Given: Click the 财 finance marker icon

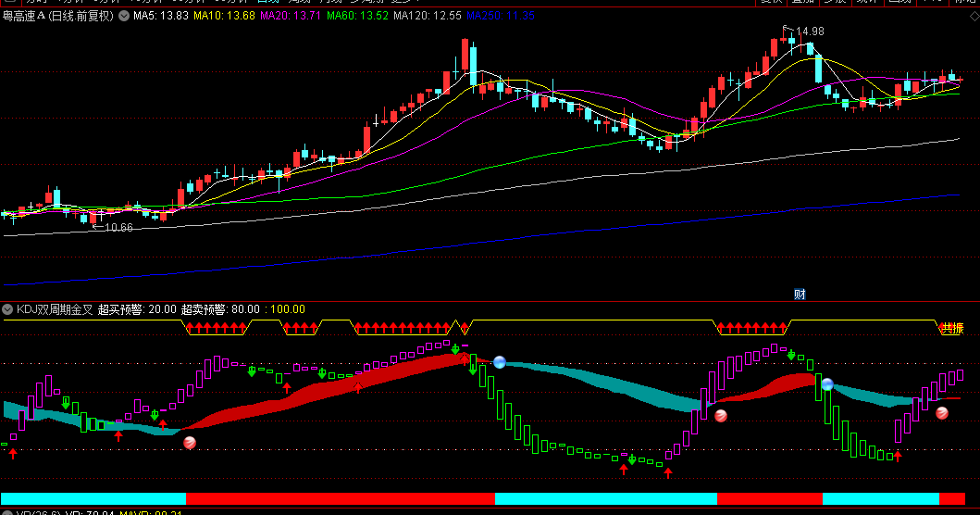Looking at the screenshot, I should click(x=800, y=295).
